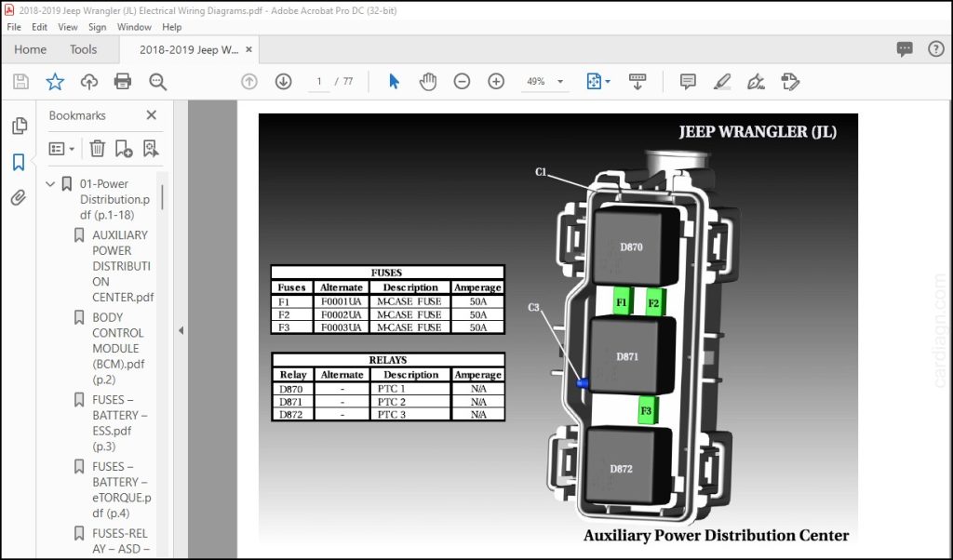Viewport: 953px width, 560px height.
Task: Open the page thumbnails panel
Action: 19,126
